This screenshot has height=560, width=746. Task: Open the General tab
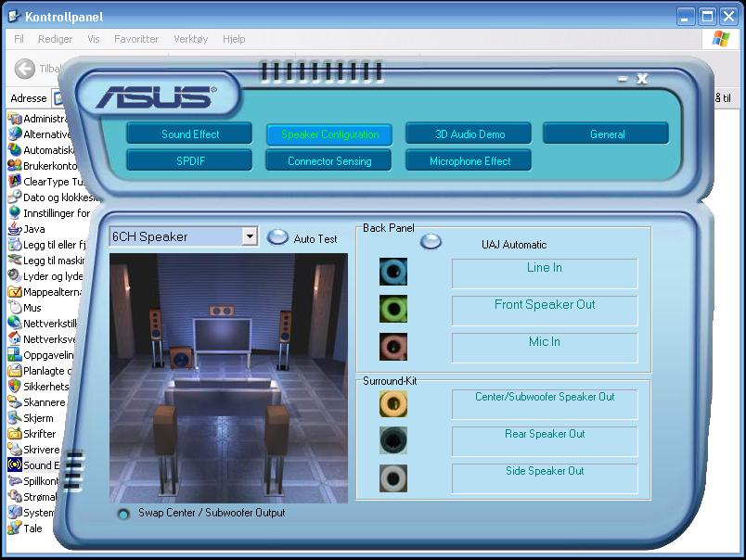pos(606,134)
